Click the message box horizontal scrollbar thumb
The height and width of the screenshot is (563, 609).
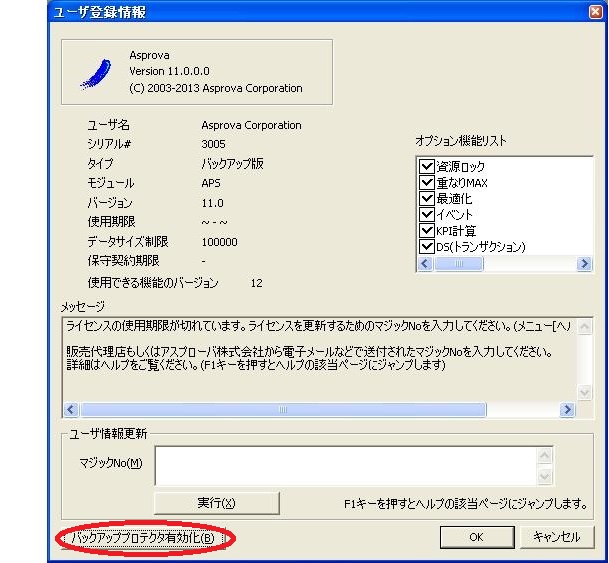pyautogui.click(x=283, y=409)
